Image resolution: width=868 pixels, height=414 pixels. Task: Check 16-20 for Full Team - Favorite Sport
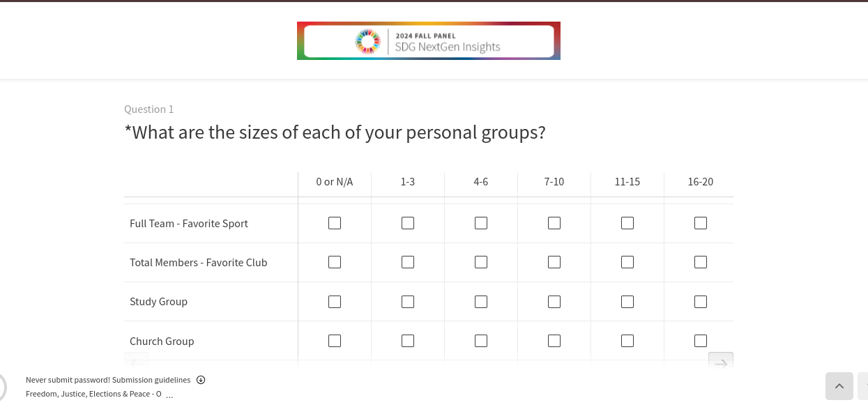coord(701,223)
